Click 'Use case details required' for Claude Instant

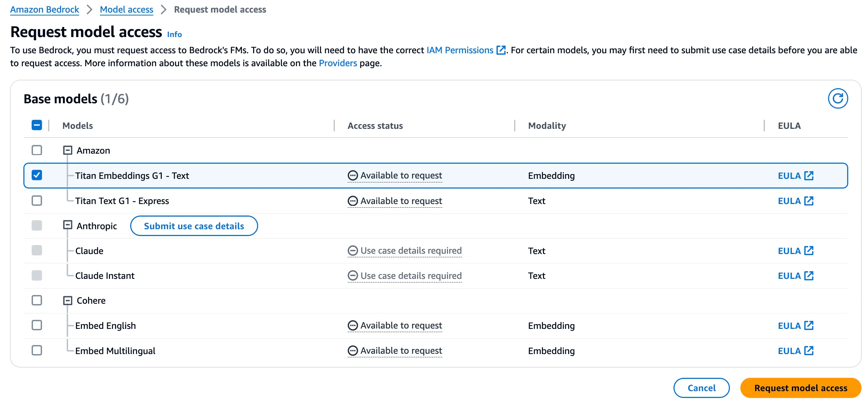pyautogui.click(x=411, y=276)
